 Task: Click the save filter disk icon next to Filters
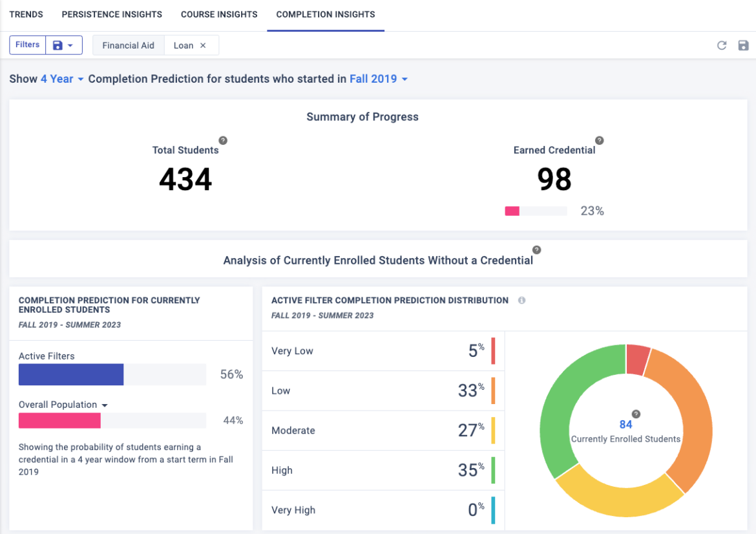58,45
